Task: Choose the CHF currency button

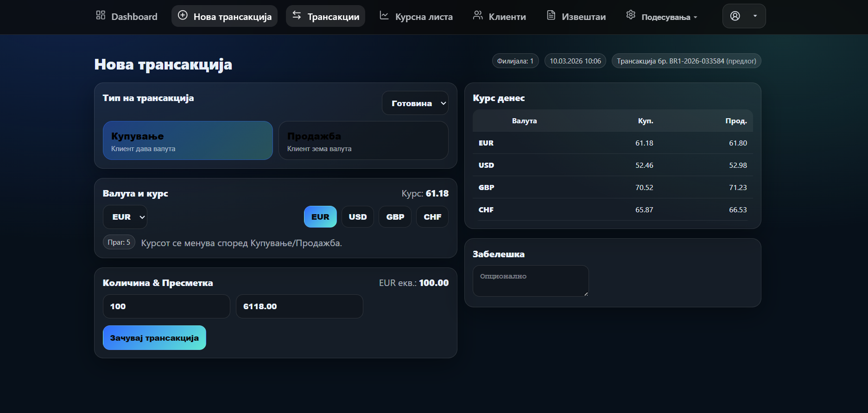Action: (x=432, y=217)
